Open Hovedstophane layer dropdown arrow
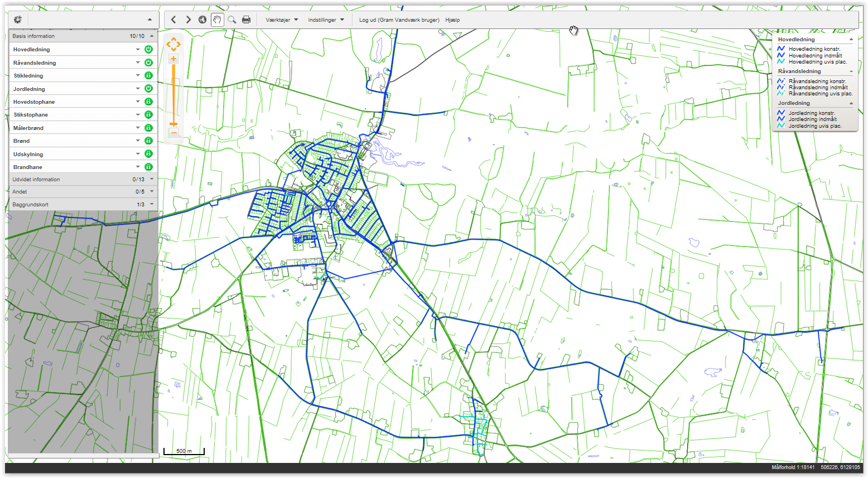Image resolution: width=868 pixels, height=478 pixels. 138,102
